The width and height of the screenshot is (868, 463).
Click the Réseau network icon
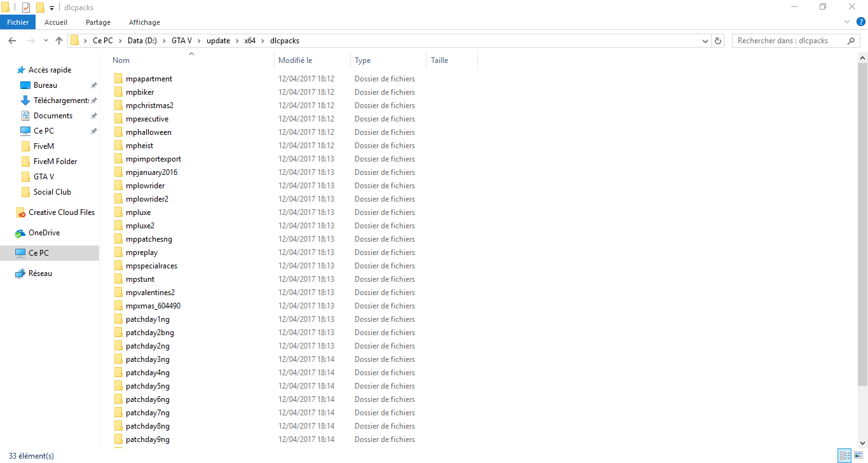click(x=20, y=273)
